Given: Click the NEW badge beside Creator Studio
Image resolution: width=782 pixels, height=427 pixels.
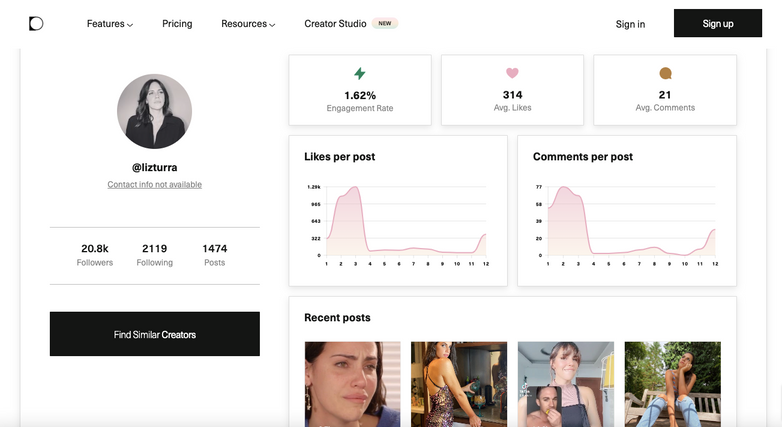Looking at the screenshot, I should (385, 23).
